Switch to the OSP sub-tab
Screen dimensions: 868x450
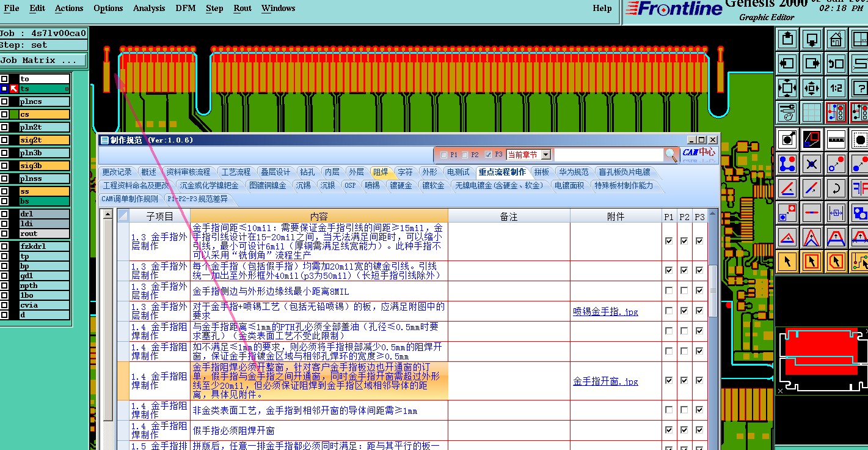pos(350,185)
